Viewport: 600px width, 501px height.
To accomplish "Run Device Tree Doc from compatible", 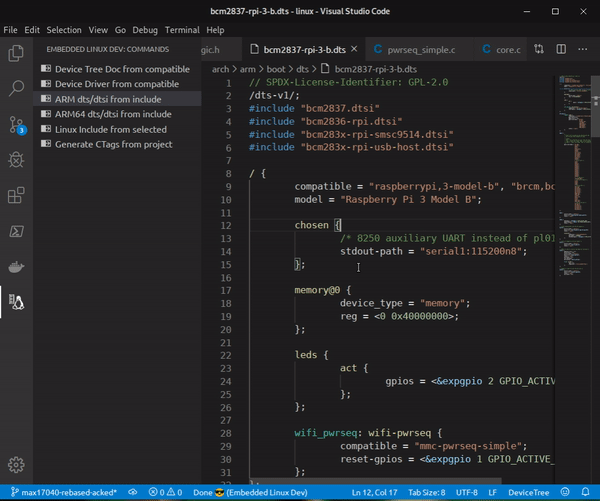I will (122, 69).
